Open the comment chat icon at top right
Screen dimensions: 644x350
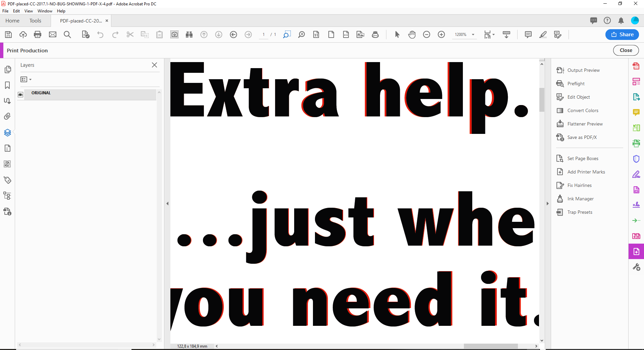click(x=593, y=20)
